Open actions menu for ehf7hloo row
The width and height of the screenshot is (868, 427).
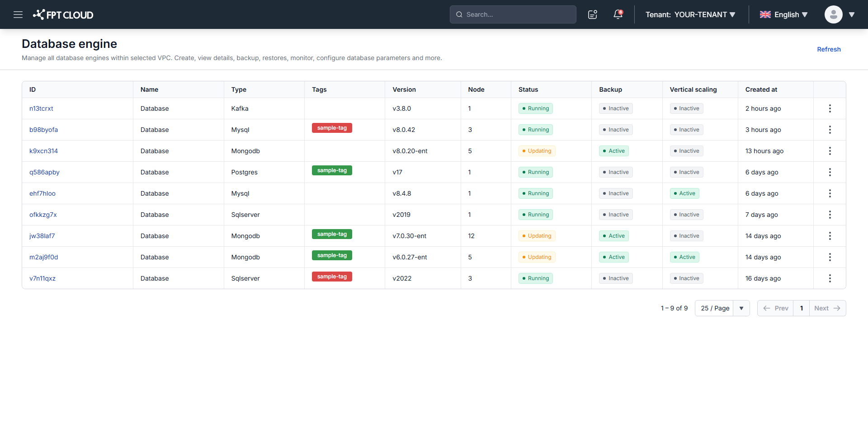[830, 193]
